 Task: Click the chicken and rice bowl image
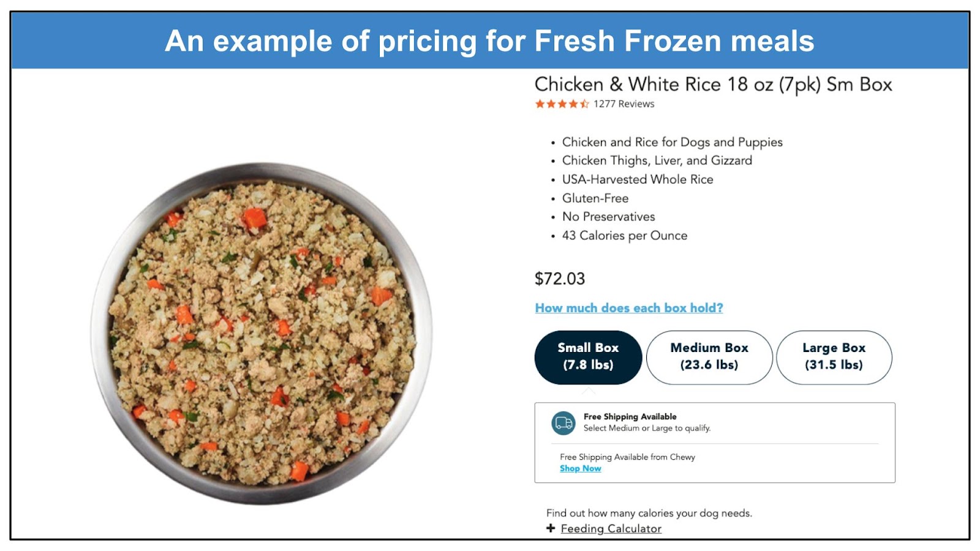click(x=262, y=334)
